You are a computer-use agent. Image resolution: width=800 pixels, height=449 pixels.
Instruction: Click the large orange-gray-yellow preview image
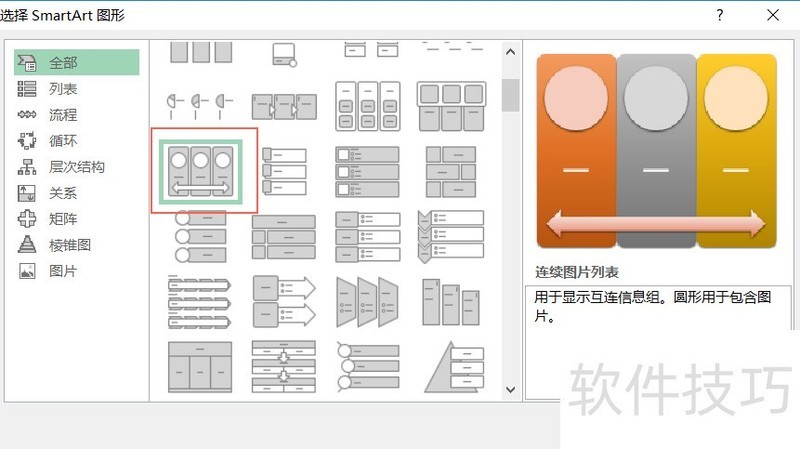coord(657,151)
